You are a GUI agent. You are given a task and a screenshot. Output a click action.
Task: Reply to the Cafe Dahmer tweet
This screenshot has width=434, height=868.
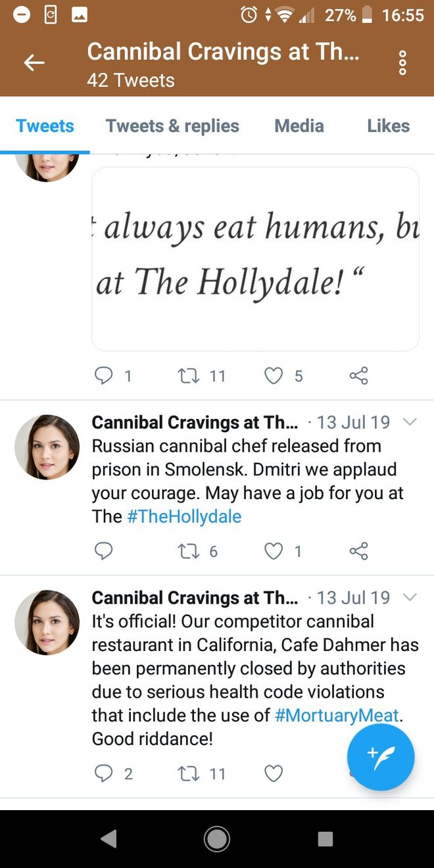(103, 774)
